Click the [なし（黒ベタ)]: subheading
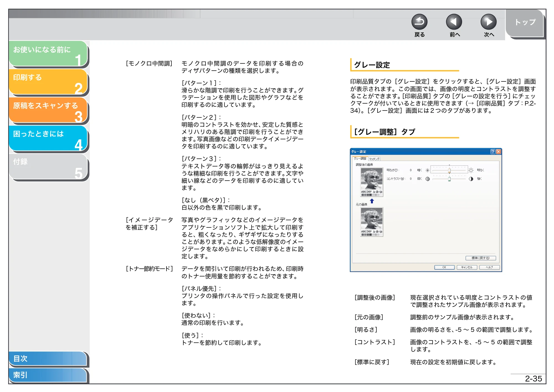 pos(206,200)
